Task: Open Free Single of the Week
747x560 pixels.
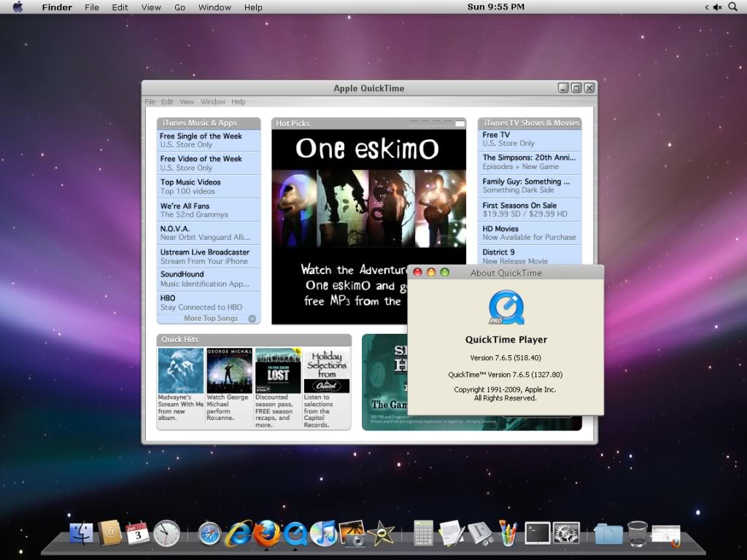Action: coord(209,140)
